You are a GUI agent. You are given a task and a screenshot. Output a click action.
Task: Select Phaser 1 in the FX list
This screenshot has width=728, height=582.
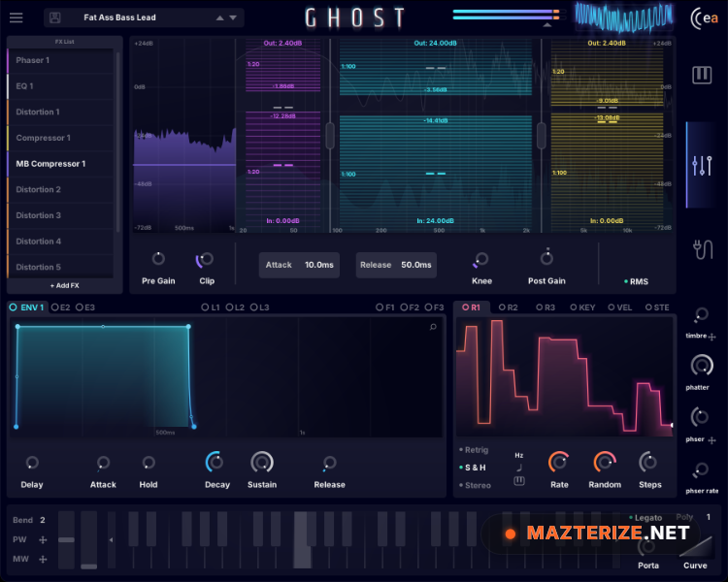tap(60, 60)
